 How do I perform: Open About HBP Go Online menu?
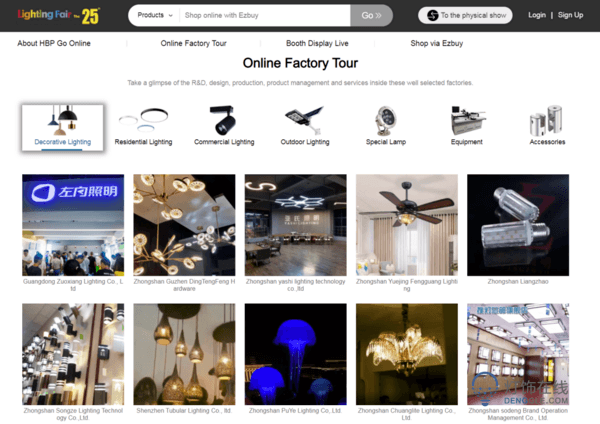pos(54,43)
